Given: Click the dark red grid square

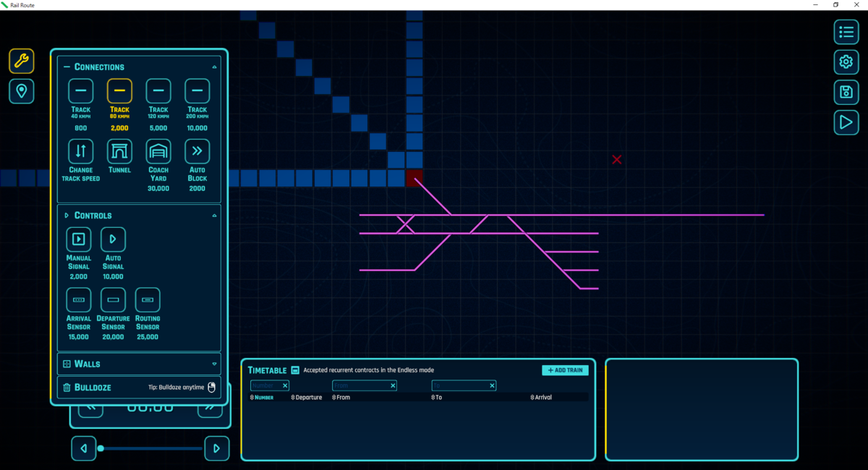Looking at the screenshot, I should pyautogui.click(x=414, y=178).
